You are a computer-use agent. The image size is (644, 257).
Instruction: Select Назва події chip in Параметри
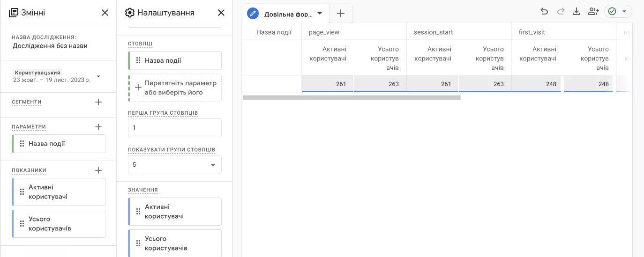[x=59, y=144]
